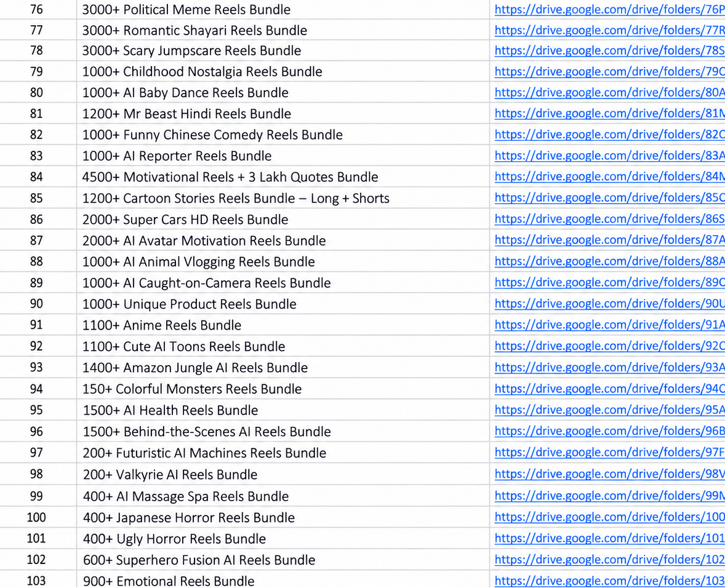Select '1000+ AI Caught-on-Camera Reels Bundle' cell

pyautogui.click(x=283, y=283)
